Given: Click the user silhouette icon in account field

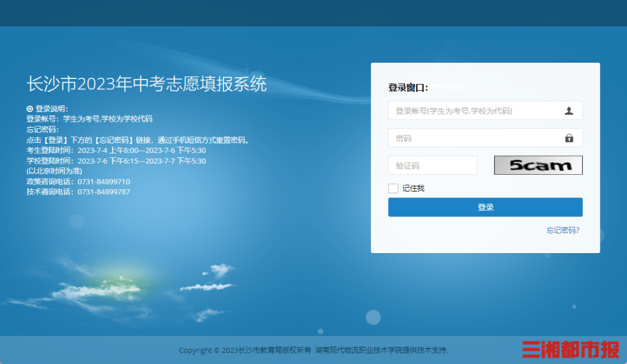Looking at the screenshot, I should click(x=569, y=111).
